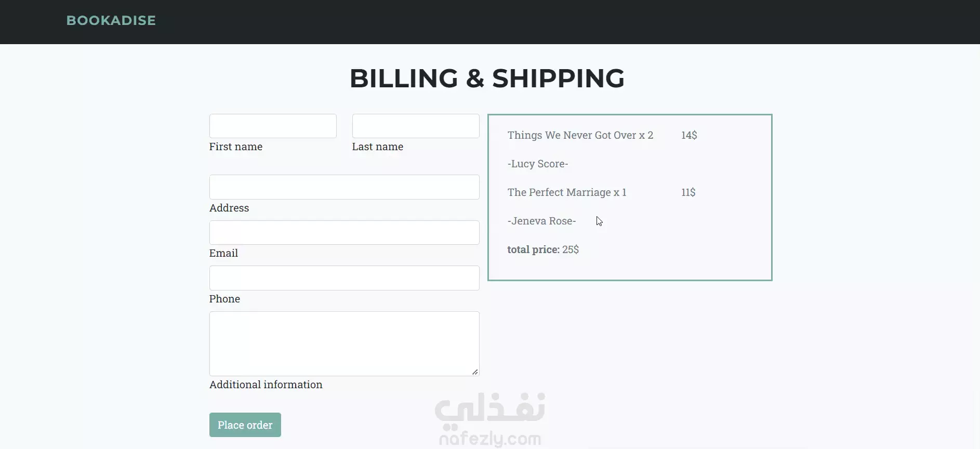
Task: Click the Additional information label
Action: tap(266, 385)
